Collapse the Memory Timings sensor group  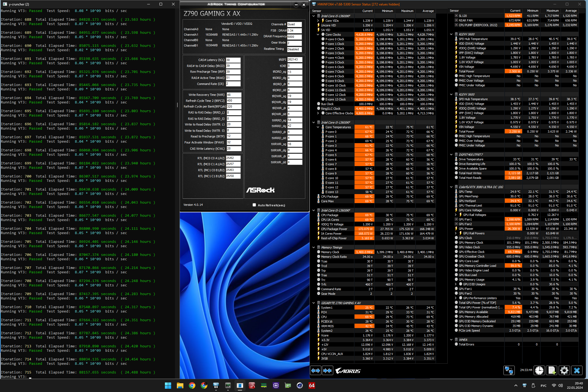[x=314, y=247]
